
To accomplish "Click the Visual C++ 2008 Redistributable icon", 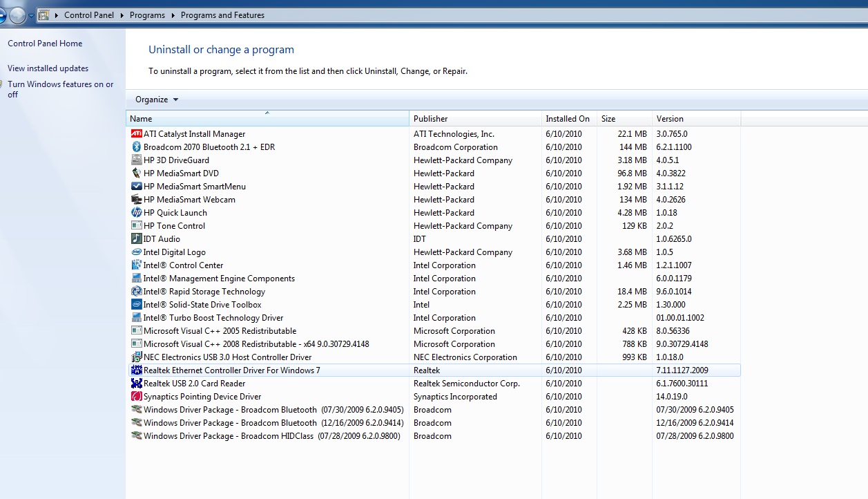I will (x=136, y=344).
